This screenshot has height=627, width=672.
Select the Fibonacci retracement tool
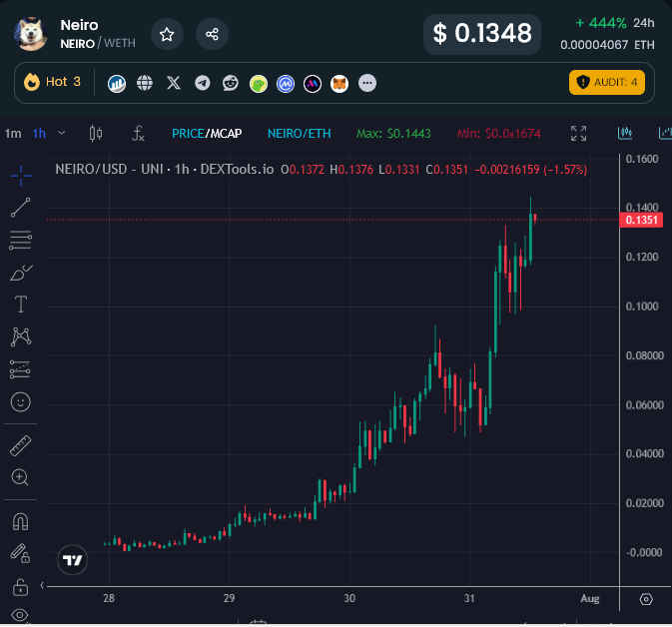coord(21,240)
